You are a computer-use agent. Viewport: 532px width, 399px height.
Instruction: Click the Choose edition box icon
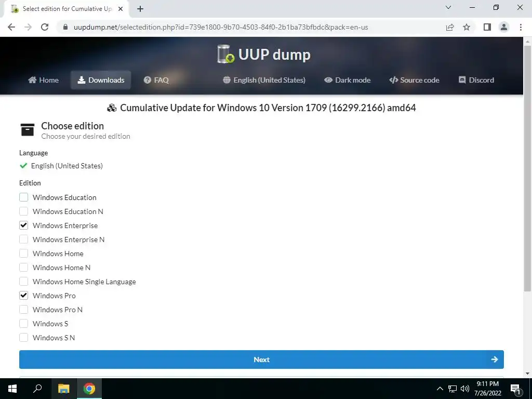(28, 130)
